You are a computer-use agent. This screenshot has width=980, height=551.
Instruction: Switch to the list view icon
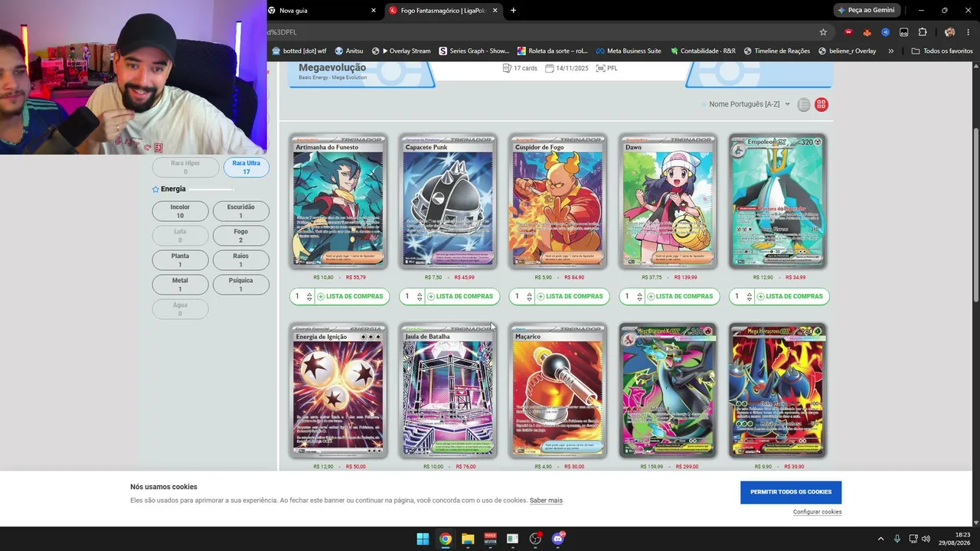[803, 105]
